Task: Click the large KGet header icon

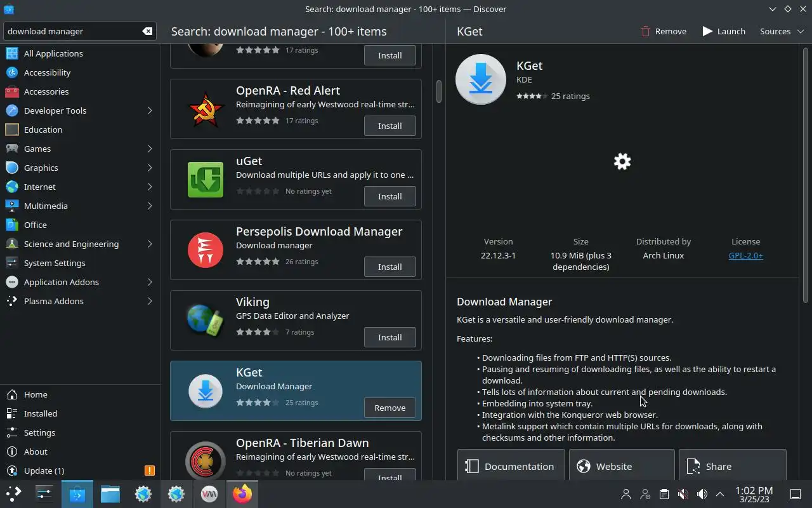Action: click(481, 79)
